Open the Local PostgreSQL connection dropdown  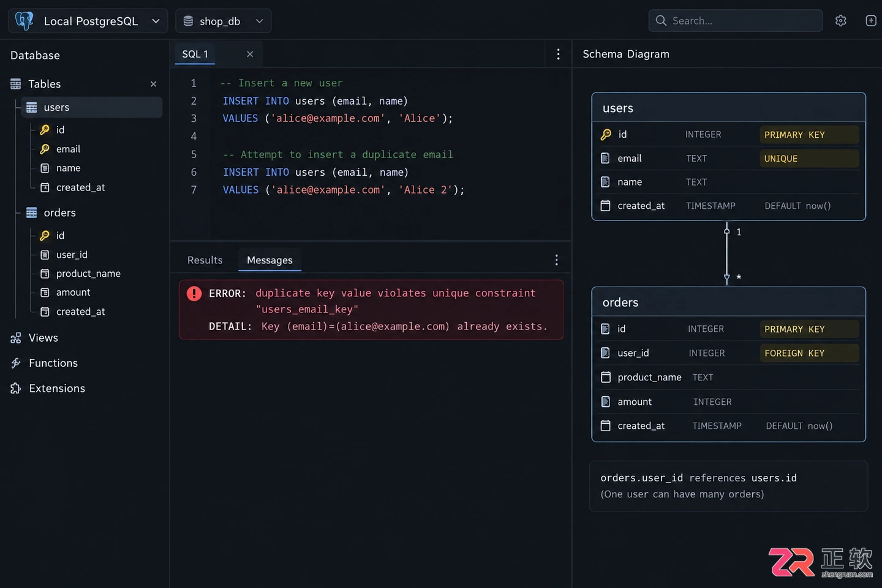click(x=88, y=21)
